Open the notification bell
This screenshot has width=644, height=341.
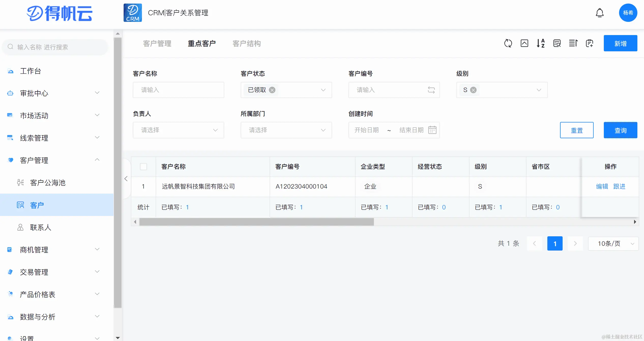(x=599, y=13)
